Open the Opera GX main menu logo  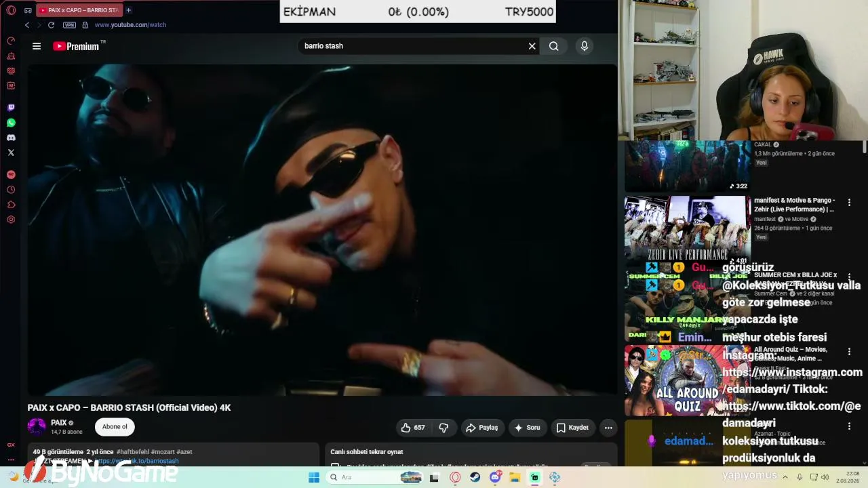click(x=11, y=10)
